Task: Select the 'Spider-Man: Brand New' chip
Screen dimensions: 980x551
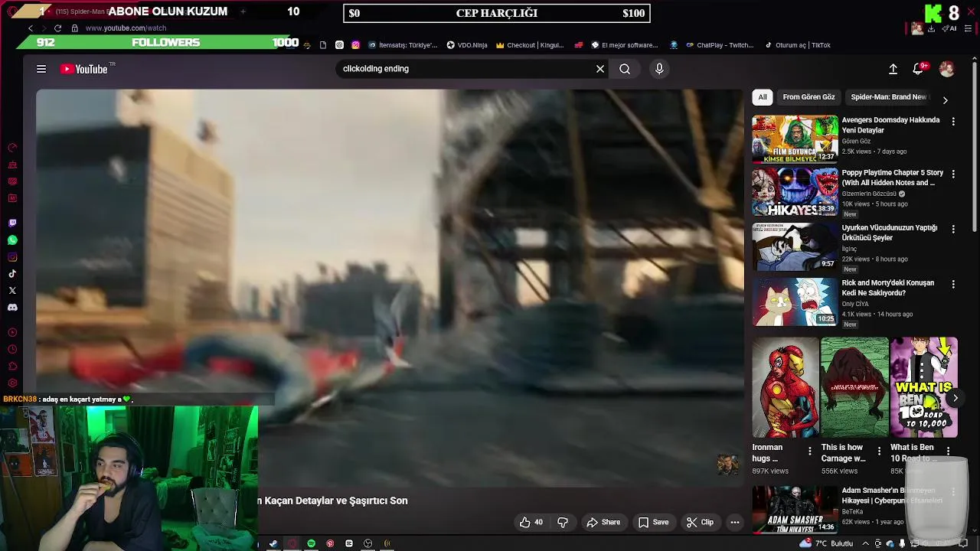Action: point(888,97)
